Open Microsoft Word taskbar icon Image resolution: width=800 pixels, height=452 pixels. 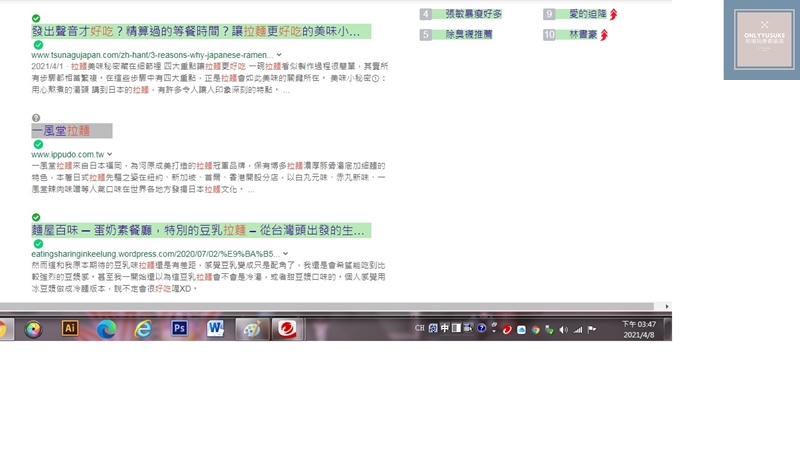tap(215, 329)
